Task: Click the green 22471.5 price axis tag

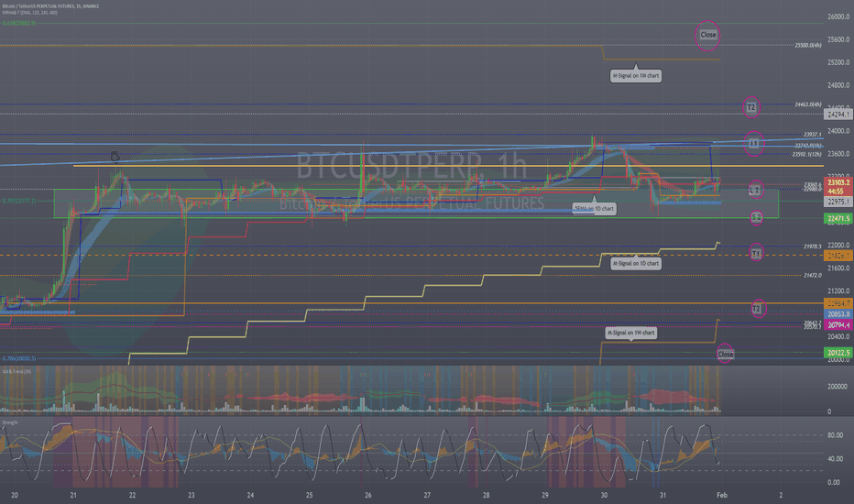Action: pos(838,218)
